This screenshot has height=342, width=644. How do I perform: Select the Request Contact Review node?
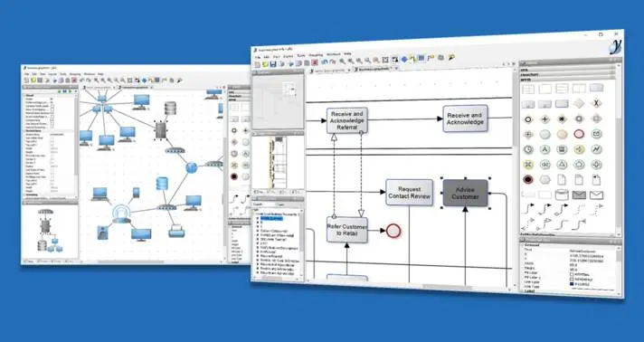point(409,193)
